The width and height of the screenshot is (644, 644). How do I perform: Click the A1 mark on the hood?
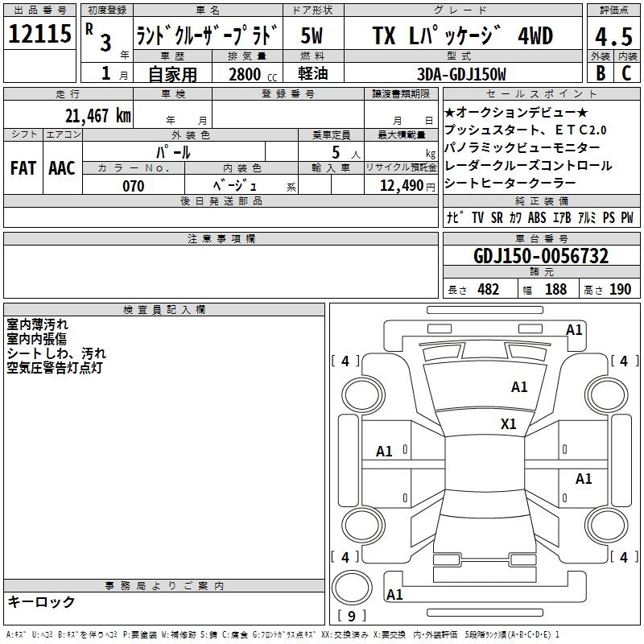pyautogui.click(x=519, y=387)
